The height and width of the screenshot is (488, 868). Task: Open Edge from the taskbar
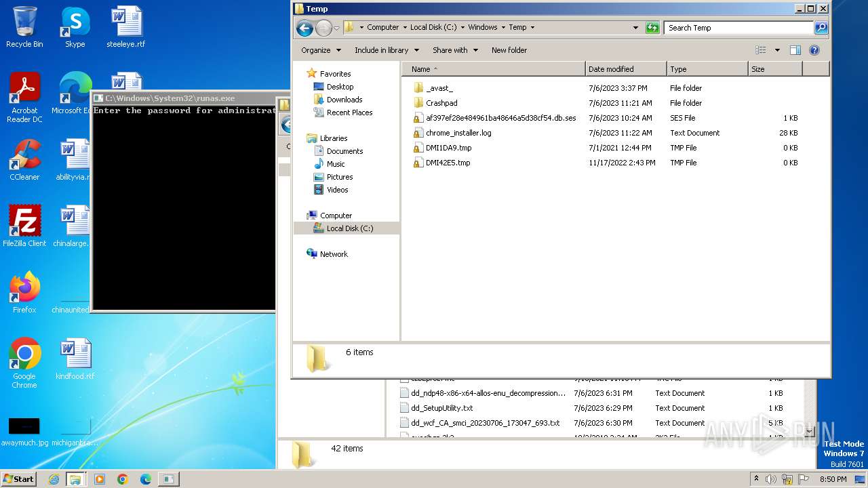tap(146, 479)
